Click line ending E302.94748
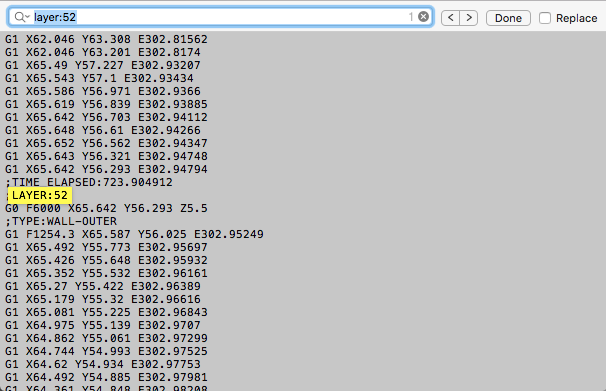The image size is (606, 391). (x=106, y=156)
